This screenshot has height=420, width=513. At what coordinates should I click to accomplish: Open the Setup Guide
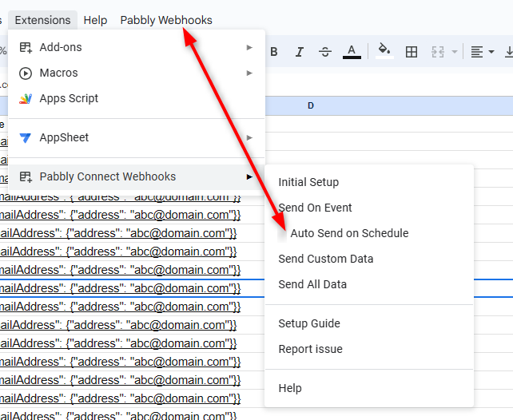pos(369,323)
